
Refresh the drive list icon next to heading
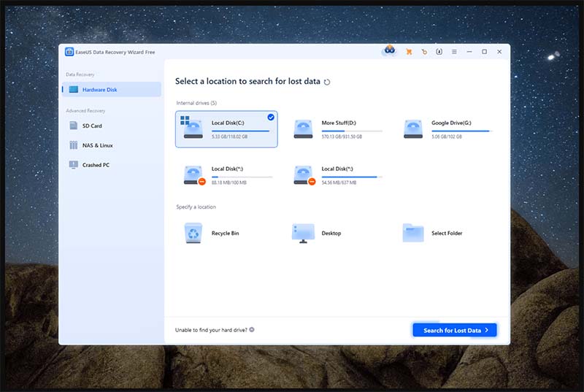pyautogui.click(x=326, y=82)
